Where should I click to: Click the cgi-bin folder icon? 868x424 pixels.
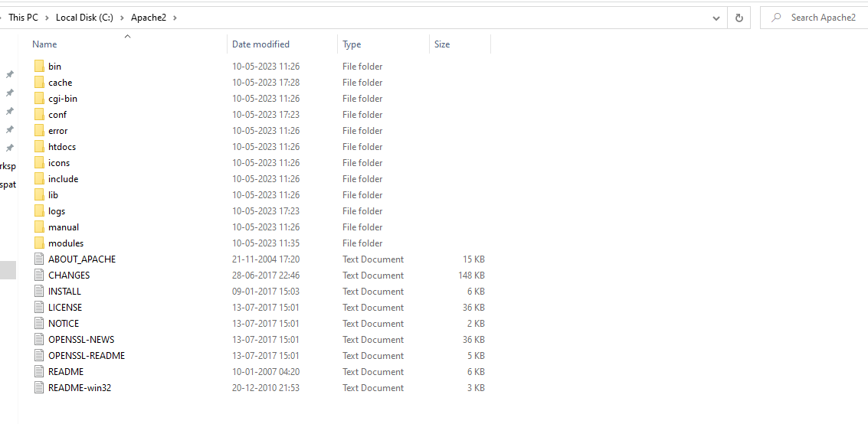[x=39, y=99]
